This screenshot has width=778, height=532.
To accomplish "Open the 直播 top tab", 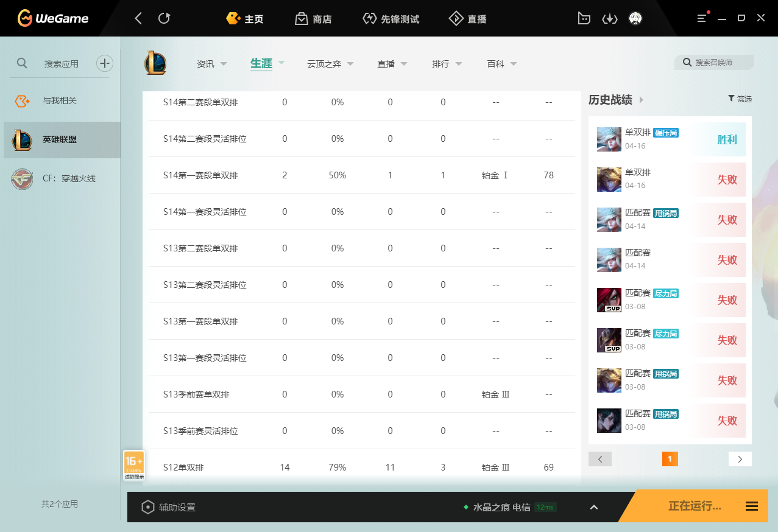I will (x=468, y=19).
